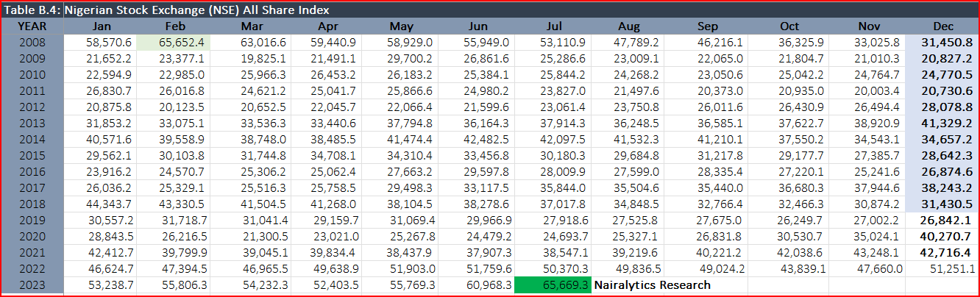Click the Jan column header
This screenshot has width=980, height=297.
[101, 26]
